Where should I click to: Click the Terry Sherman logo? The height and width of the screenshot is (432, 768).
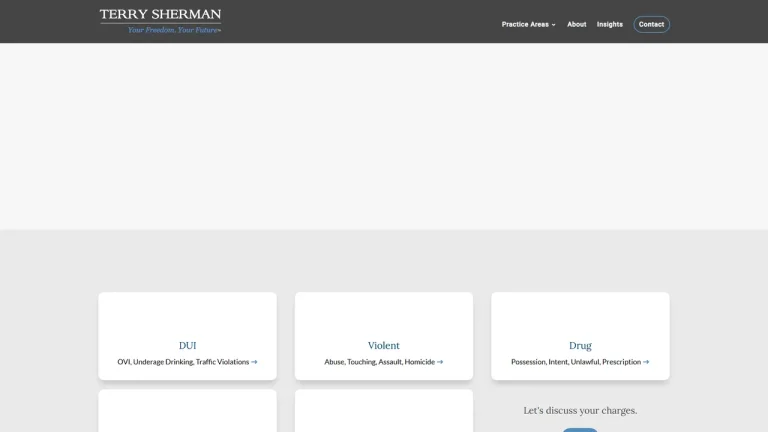point(160,21)
